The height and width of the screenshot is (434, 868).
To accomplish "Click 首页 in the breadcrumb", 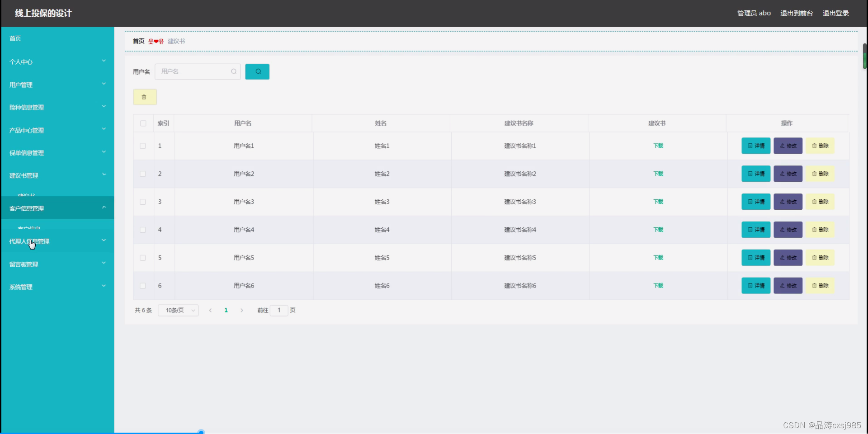I will point(138,41).
